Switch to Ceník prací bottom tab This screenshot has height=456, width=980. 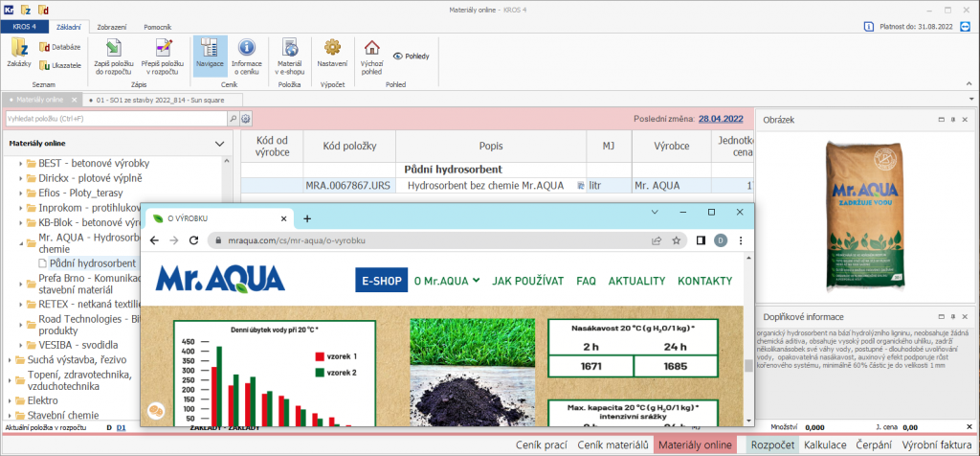[x=542, y=445]
